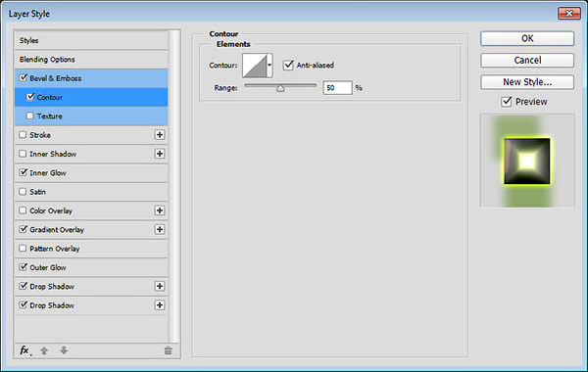Select the Inner Glow row label
This screenshot has height=372, width=588.
coord(48,172)
